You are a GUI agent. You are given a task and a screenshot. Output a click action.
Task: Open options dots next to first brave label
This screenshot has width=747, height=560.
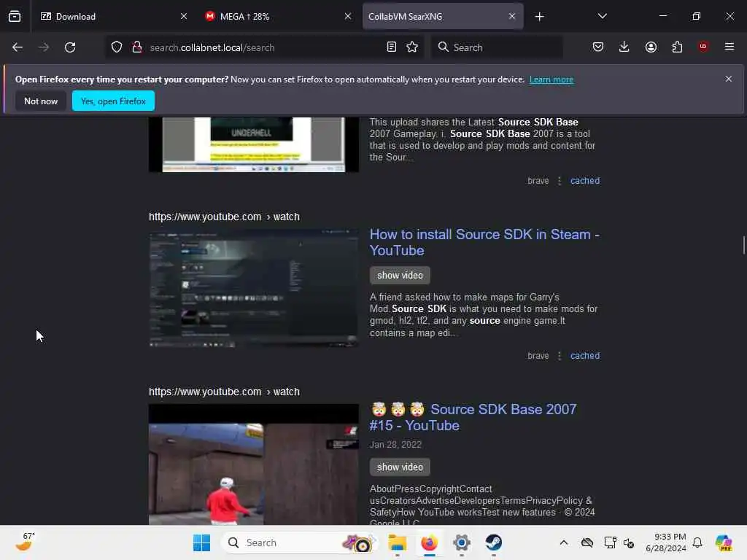tap(560, 181)
